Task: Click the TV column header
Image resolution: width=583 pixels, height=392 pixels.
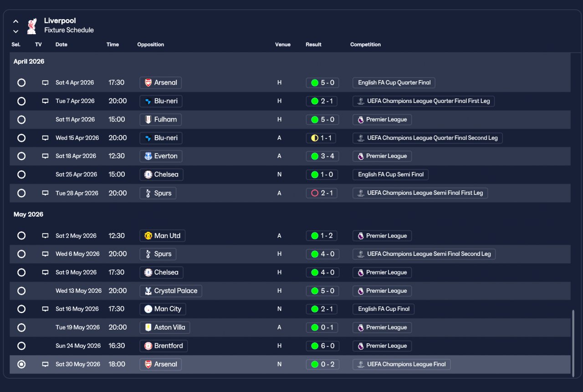Action: [x=38, y=45]
